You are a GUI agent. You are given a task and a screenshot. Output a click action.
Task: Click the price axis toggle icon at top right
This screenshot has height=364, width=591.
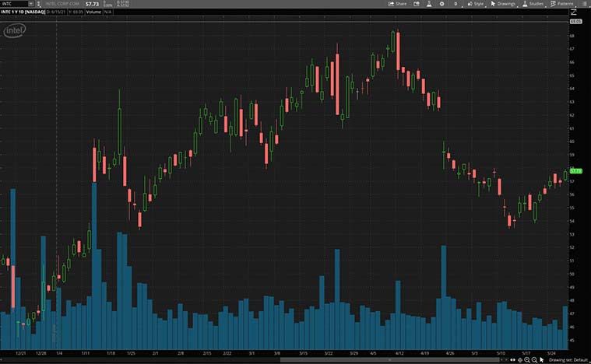point(574,12)
